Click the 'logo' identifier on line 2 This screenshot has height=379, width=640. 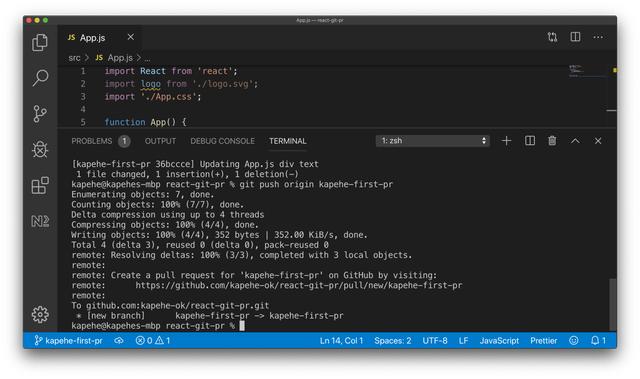pyautogui.click(x=151, y=84)
